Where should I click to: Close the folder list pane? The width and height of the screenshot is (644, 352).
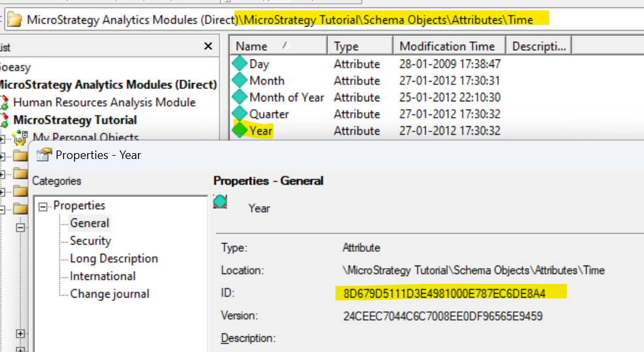[208, 46]
